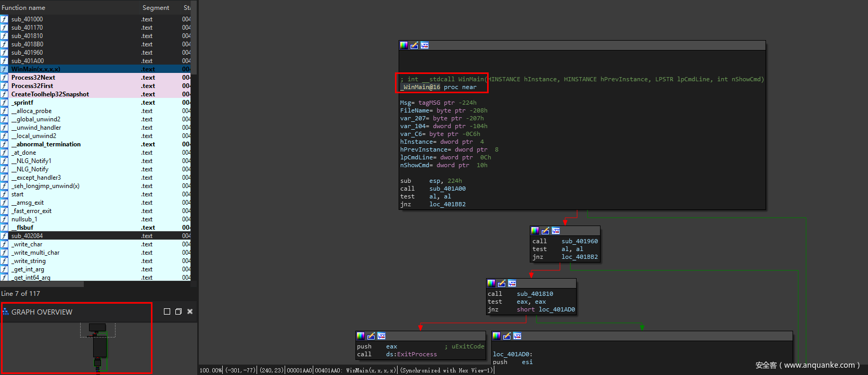Click the Segment column header

click(156, 8)
